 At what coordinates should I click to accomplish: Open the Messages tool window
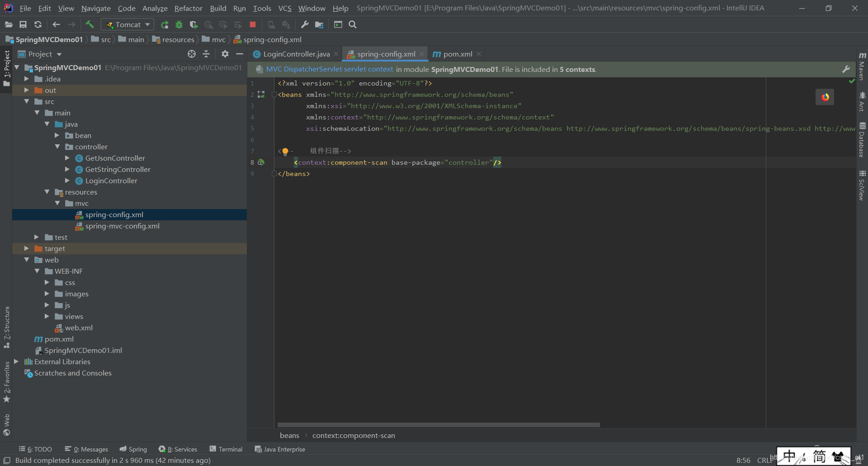[86, 449]
